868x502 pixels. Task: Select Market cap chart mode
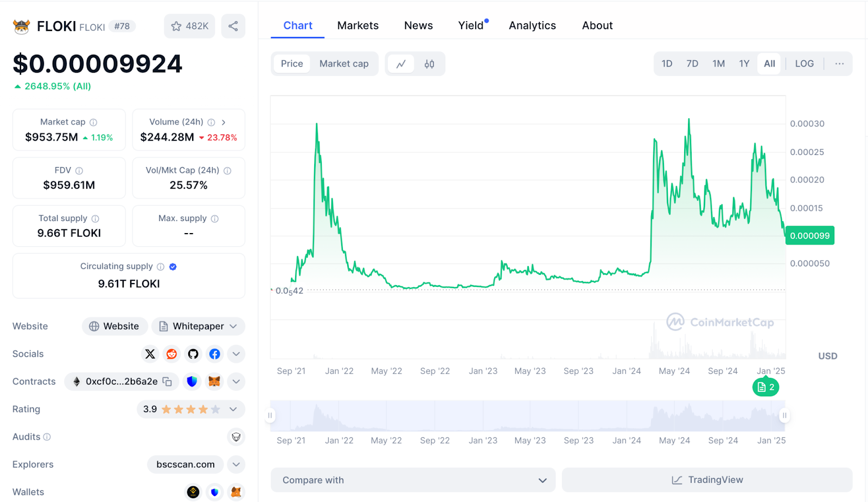coord(344,64)
